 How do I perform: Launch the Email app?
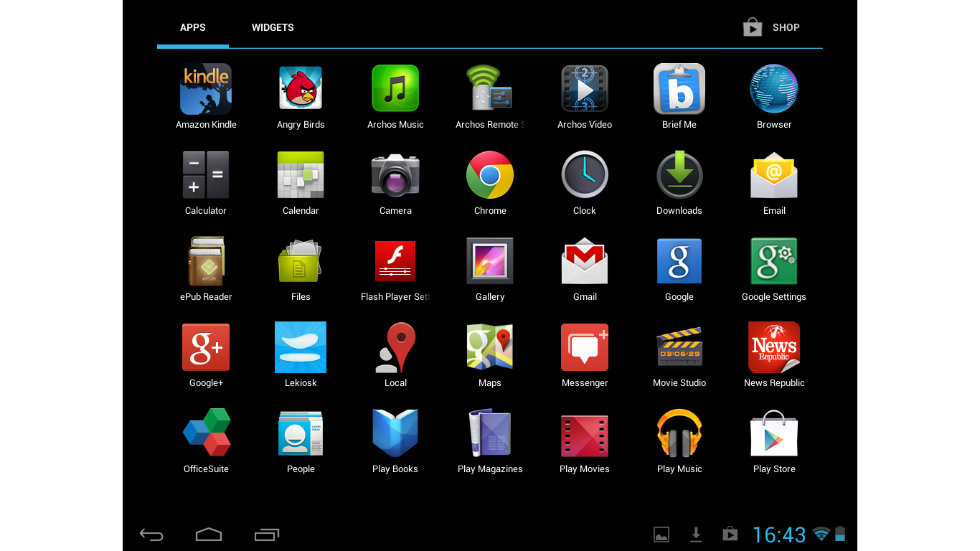pyautogui.click(x=774, y=175)
